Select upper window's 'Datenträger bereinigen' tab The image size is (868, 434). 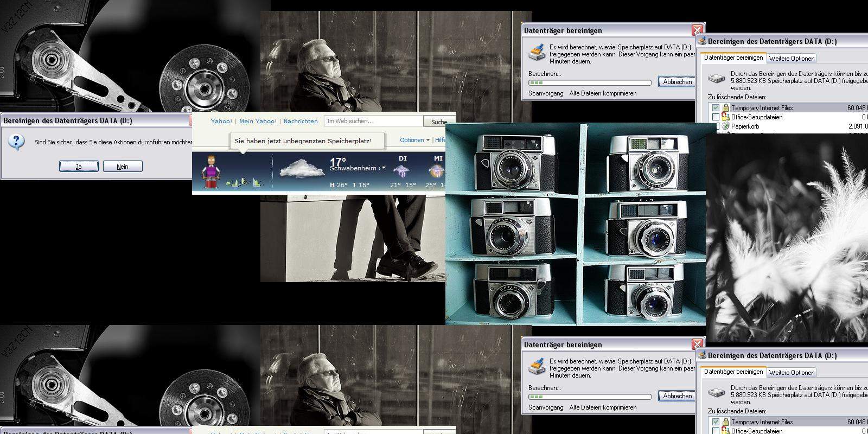click(x=733, y=58)
